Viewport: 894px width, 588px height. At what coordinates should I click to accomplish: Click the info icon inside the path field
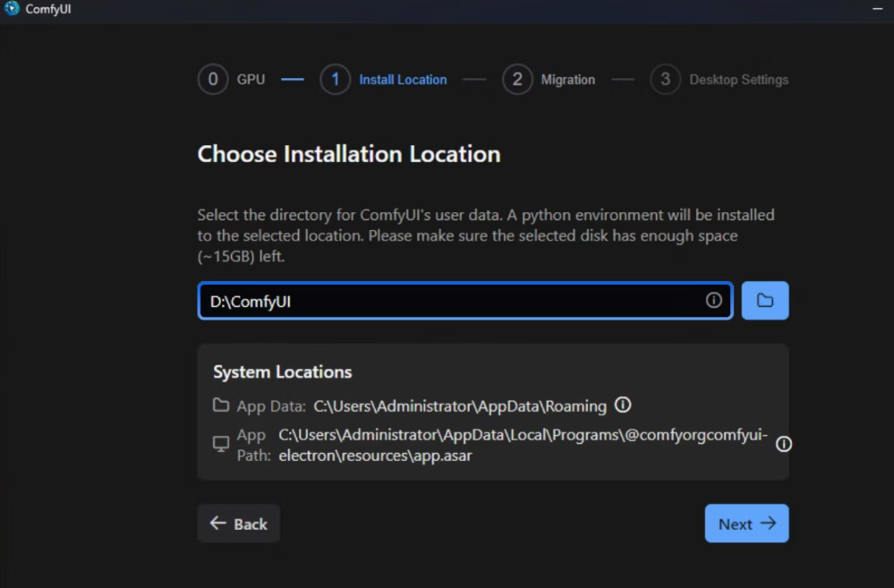point(713,300)
